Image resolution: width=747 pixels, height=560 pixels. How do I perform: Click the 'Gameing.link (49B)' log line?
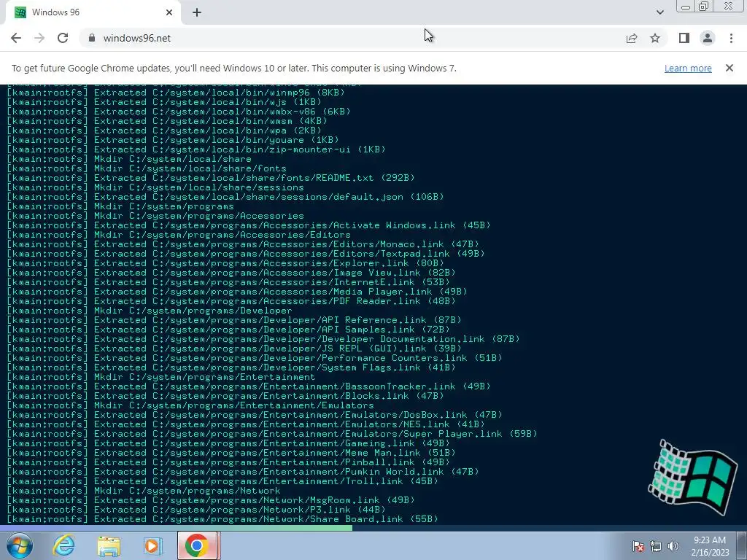(x=228, y=443)
